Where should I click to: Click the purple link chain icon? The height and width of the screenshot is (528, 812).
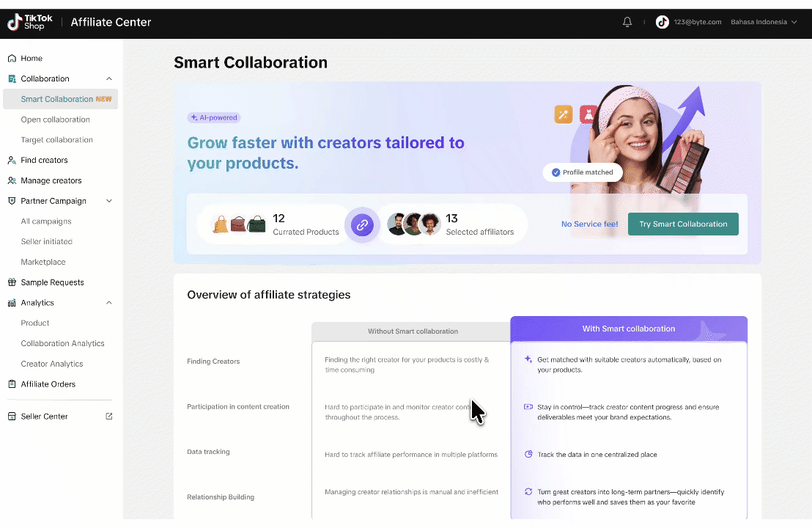362,225
